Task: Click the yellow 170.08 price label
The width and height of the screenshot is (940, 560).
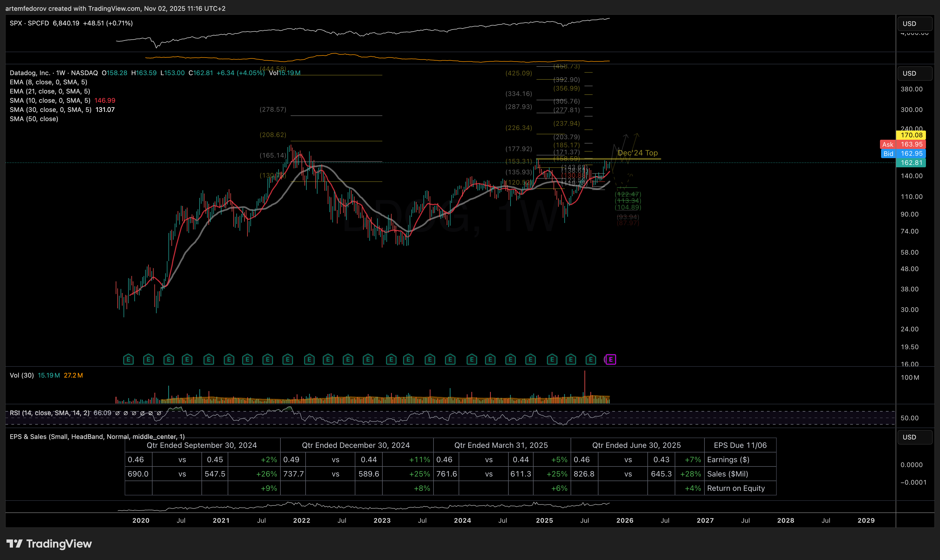Action: click(911, 135)
